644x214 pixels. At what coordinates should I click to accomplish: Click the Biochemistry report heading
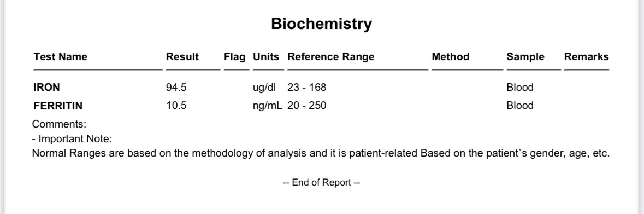click(x=321, y=24)
